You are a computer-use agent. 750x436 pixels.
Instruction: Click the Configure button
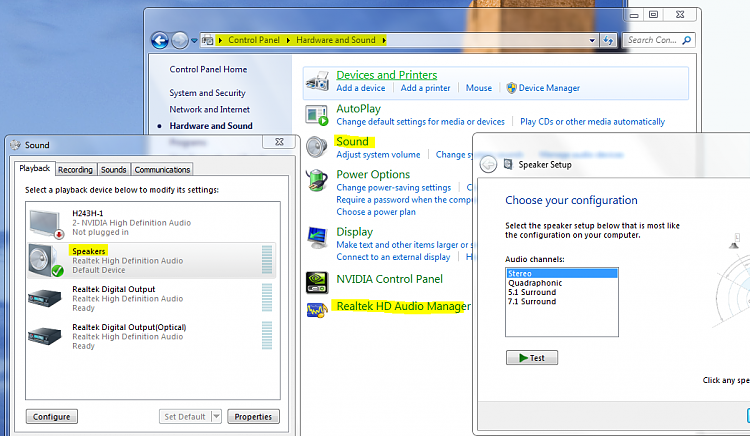tap(52, 416)
